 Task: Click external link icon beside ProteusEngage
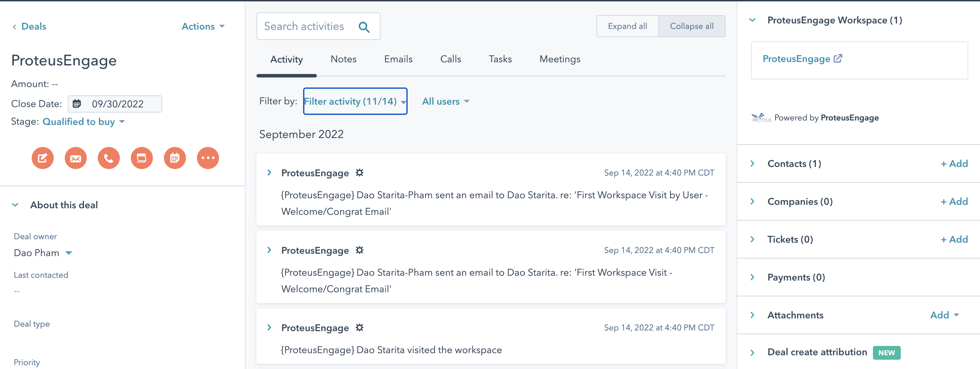[x=838, y=59]
